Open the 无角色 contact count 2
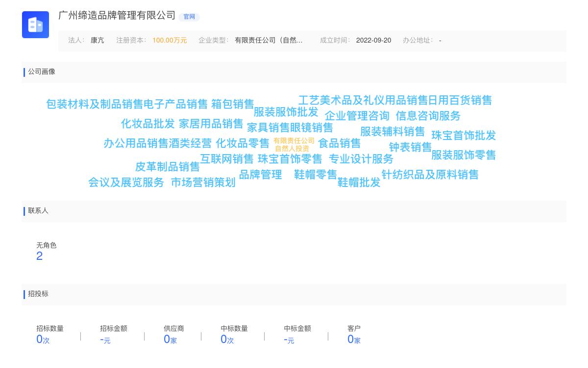 pyautogui.click(x=40, y=256)
